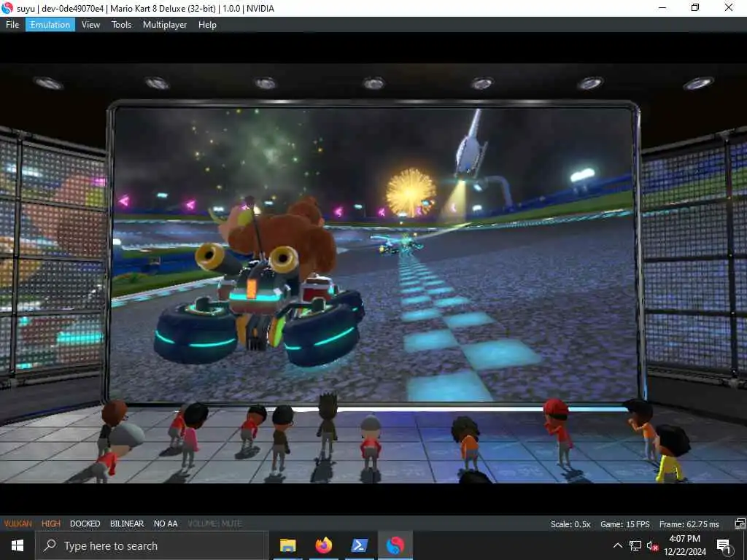Click the suyu logo in title bar
The height and width of the screenshot is (560, 747).
[7, 8]
